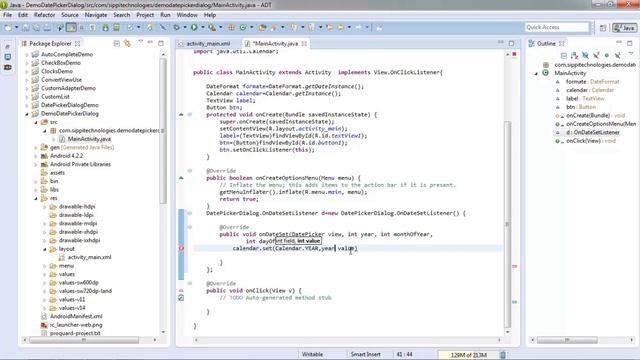Image resolution: width=640 pixels, height=360 pixels.
Task: Minimize the Package Explorer panel
Action: click(150, 42)
